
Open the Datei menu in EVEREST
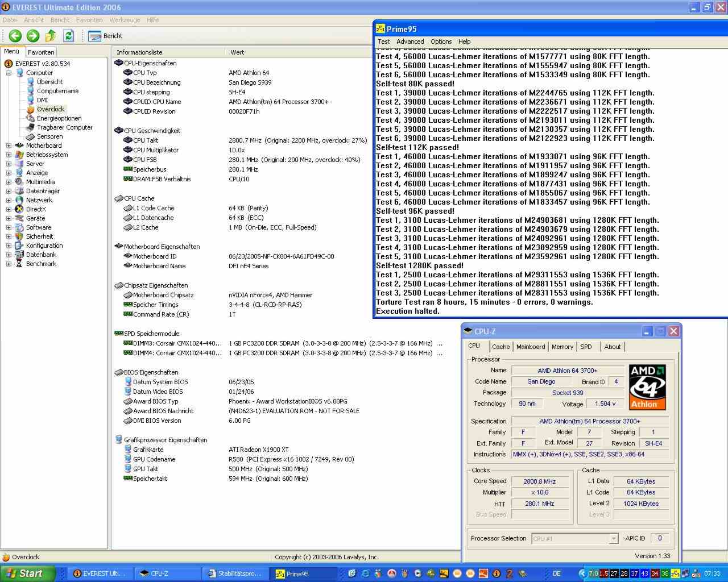click(x=10, y=20)
